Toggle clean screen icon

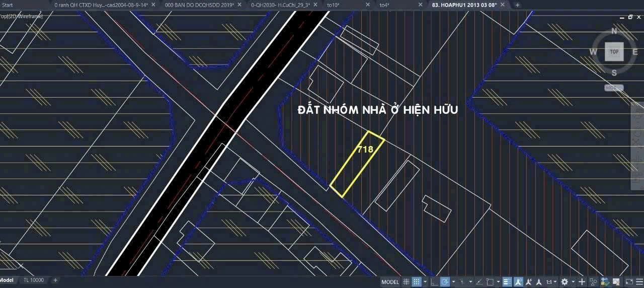[x=629, y=282]
